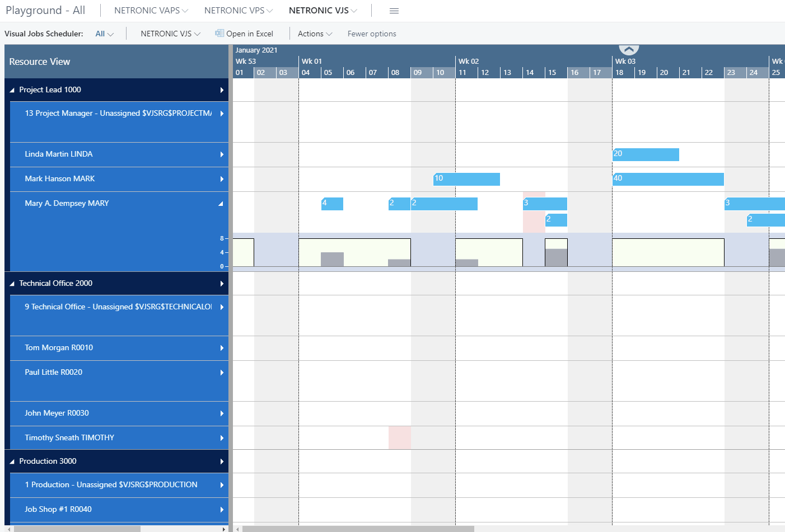The image size is (785, 532).
Task: Collapse the Technical Office 2000 group
Action: click(12, 284)
